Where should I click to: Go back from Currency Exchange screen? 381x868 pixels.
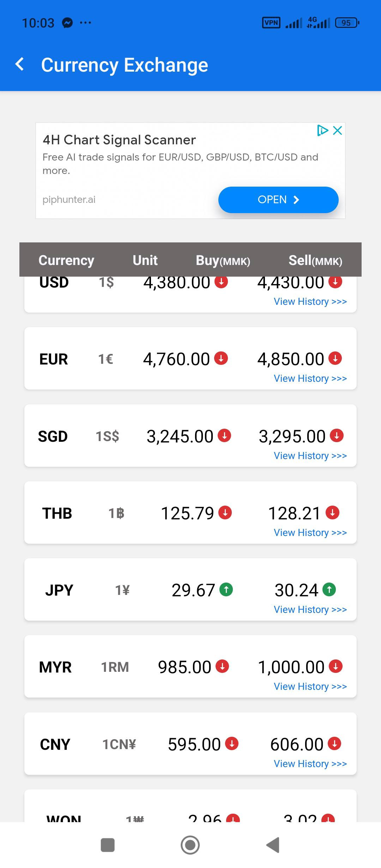pyautogui.click(x=20, y=65)
